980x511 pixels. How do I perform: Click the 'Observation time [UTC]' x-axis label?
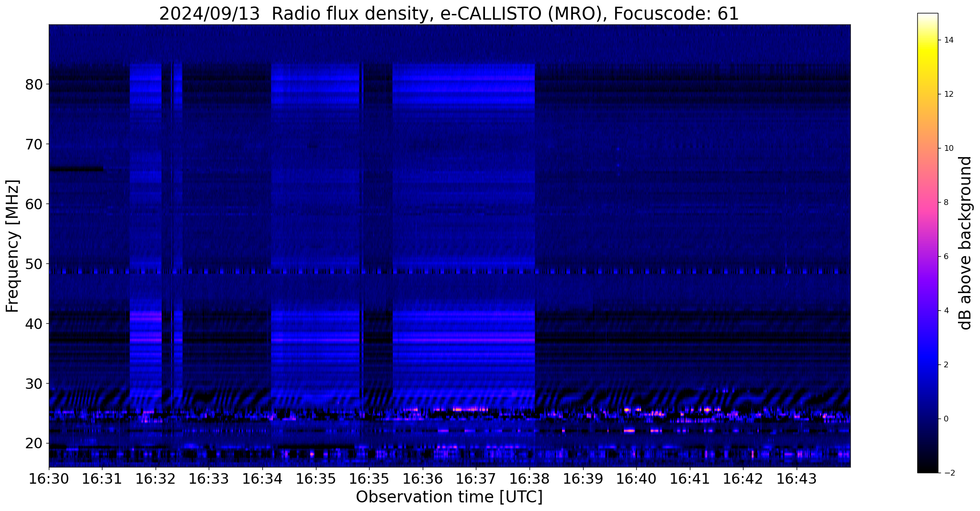449,497
